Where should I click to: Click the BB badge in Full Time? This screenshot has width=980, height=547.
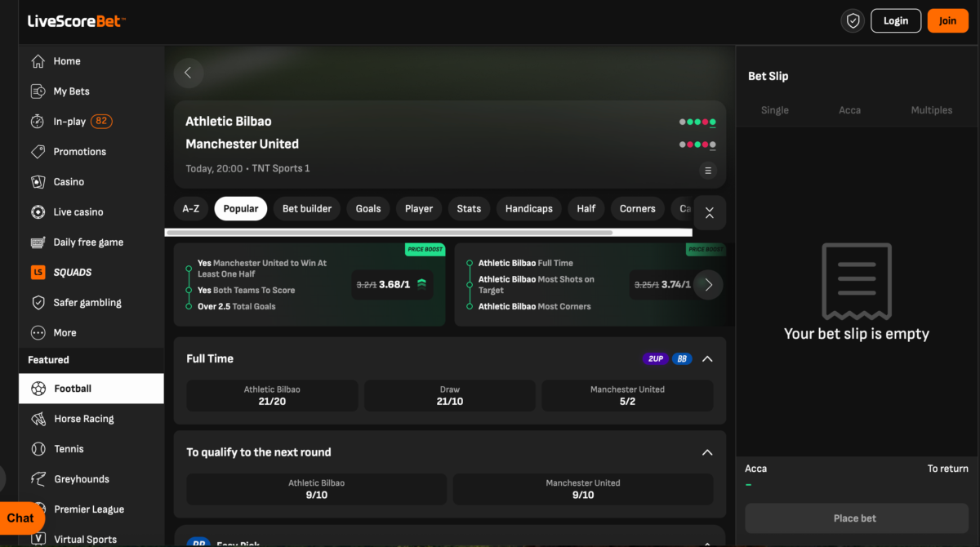[682, 358]
